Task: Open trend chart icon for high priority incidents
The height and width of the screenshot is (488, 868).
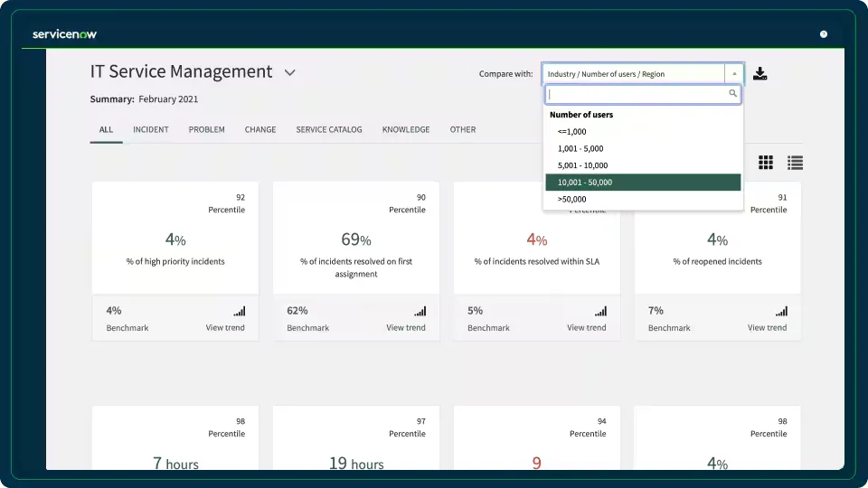Action: 239,312
